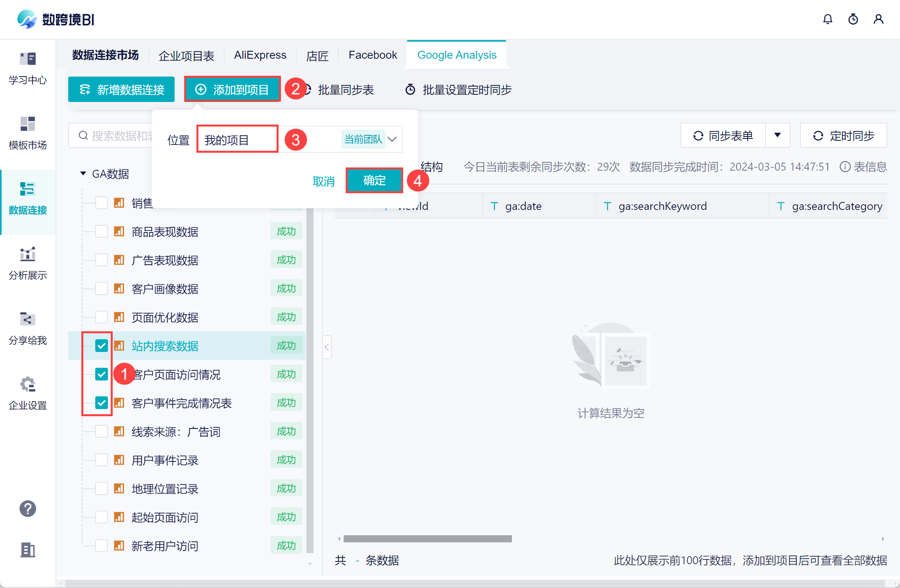Open the timer clock icon in header
Screen dimensions: 900x588
coord(853,19)
